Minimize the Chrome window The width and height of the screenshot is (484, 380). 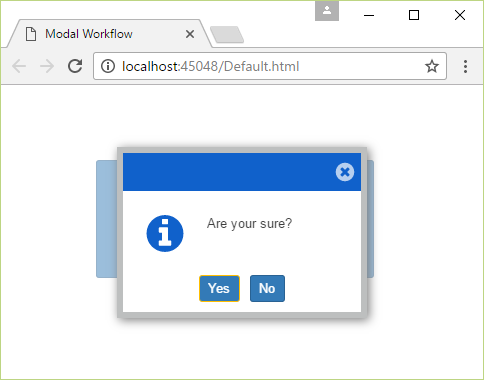[x=369, y=15]
